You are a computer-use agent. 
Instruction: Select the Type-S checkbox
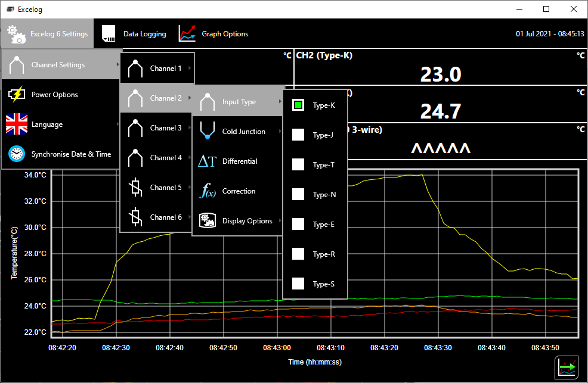click(x=298, y=284)
